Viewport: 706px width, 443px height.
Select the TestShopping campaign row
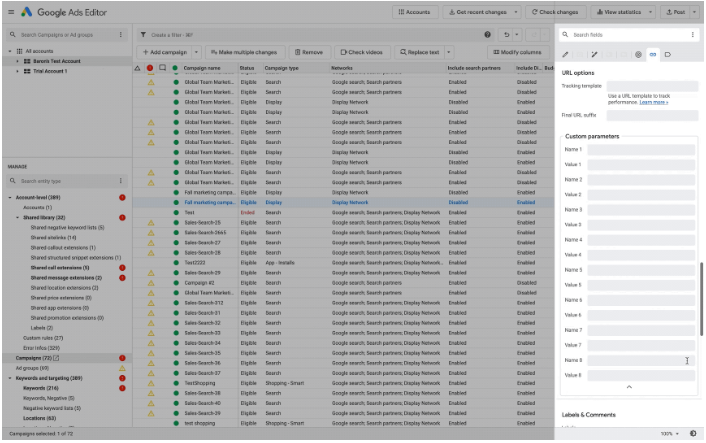tap(344, 383)
